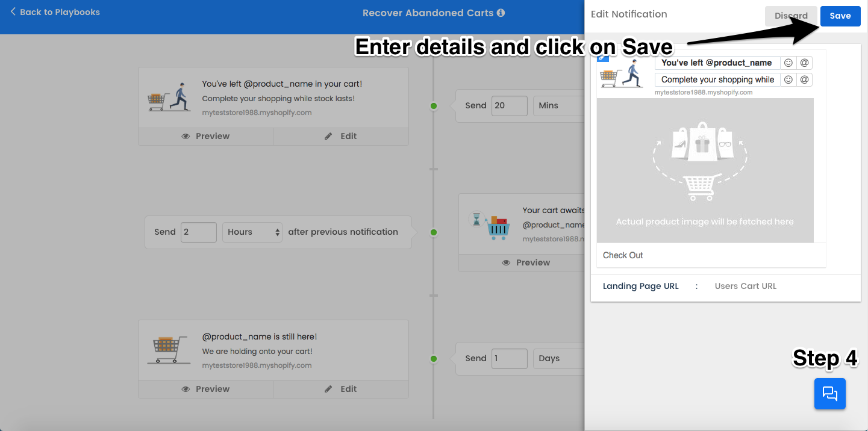The image size is (868, 431).
Task: Edit the "You've left @product_name" notification
Action: (340, 136)
